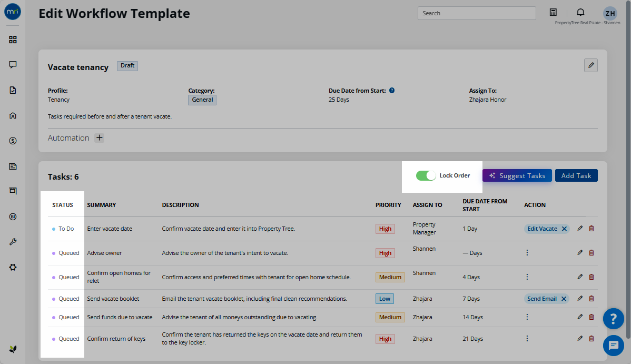The width and height of the screenshot is (631, 364).
Task: Open the settings gear icon in sidebar
Action: [x=13, y=268]
